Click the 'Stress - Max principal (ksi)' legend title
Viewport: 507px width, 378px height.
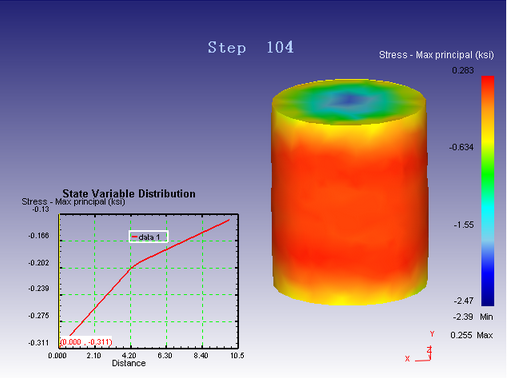(436, 55)
